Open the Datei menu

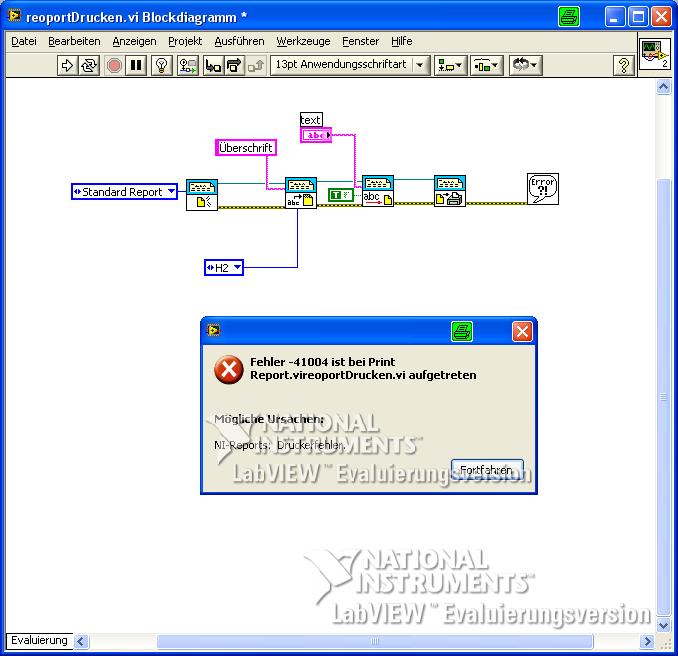24,42
